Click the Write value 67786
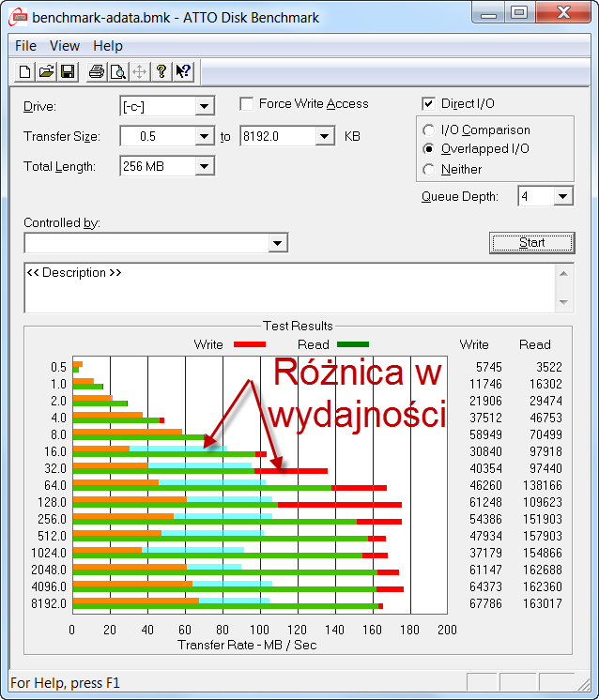The height and width of the screenshot is (700, 599). click(485, 603)
